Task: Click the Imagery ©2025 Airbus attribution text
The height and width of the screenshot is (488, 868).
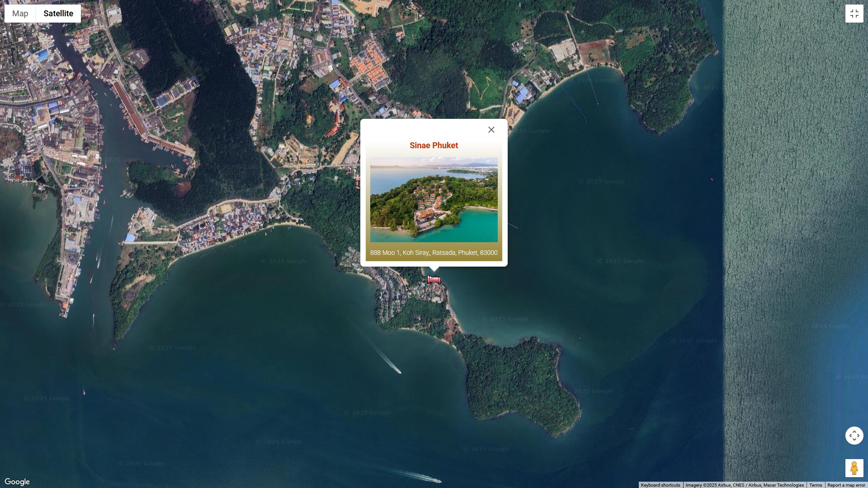Action: [744, 485]
